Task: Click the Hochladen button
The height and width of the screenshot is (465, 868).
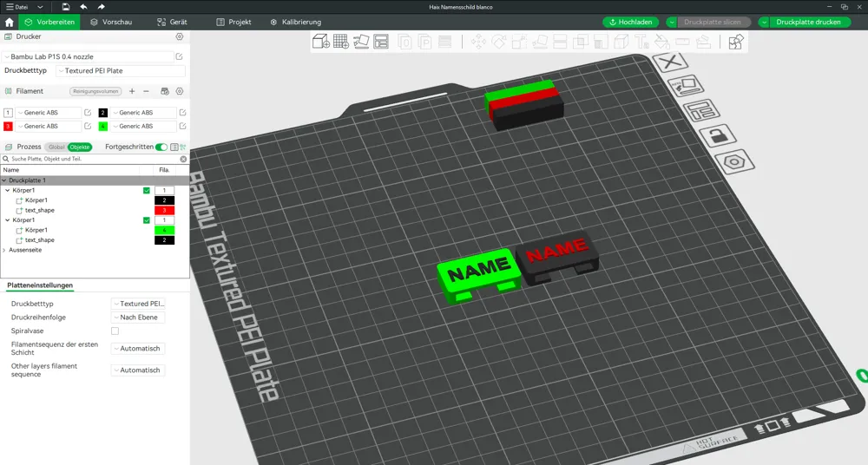Action: 630,23
